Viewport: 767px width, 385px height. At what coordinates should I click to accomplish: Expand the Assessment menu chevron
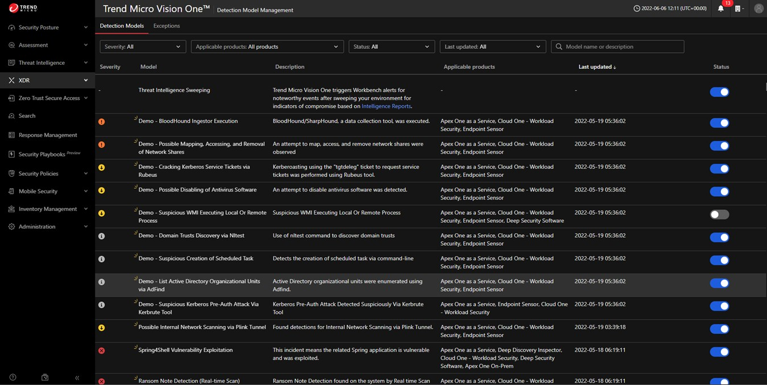(86, 45)
